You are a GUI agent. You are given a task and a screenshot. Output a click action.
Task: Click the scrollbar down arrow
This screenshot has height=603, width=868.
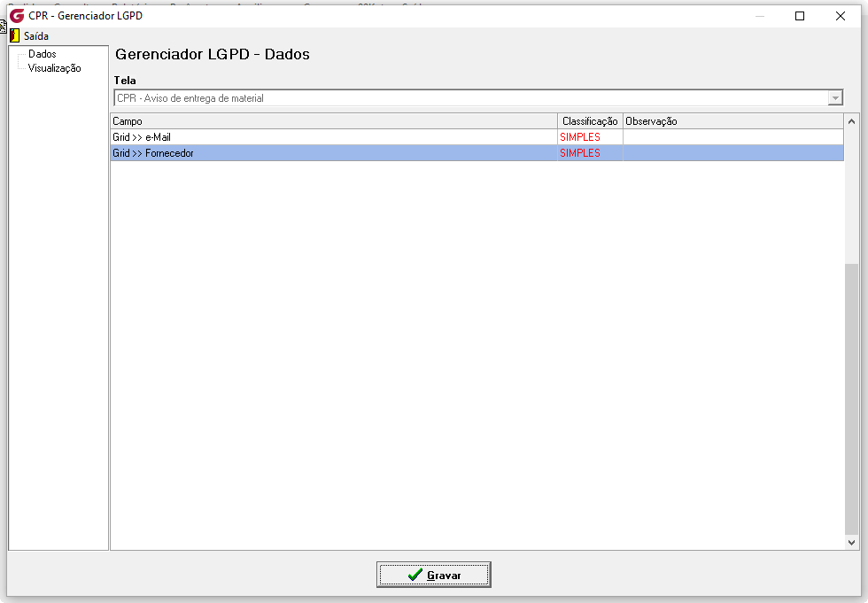tap(851, 543)
